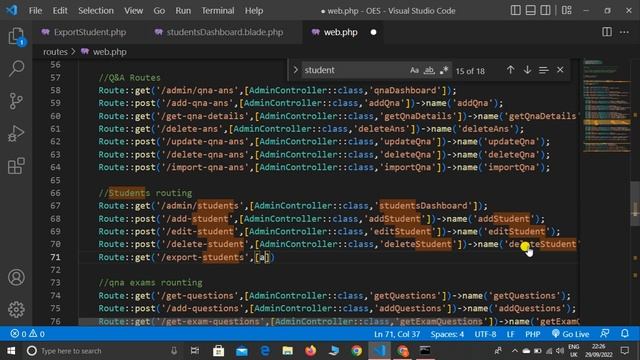
Task: Toggle Find in Selection
Action: pos(543,70)
